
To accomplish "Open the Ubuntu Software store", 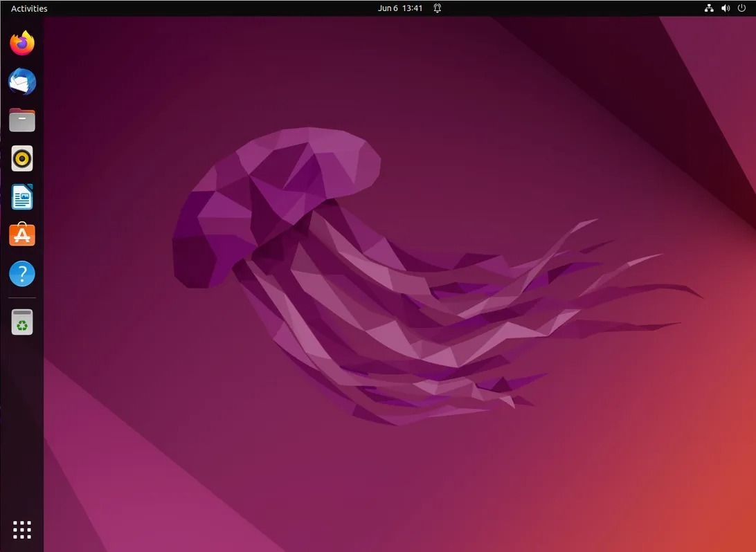I will coord(22,236).
